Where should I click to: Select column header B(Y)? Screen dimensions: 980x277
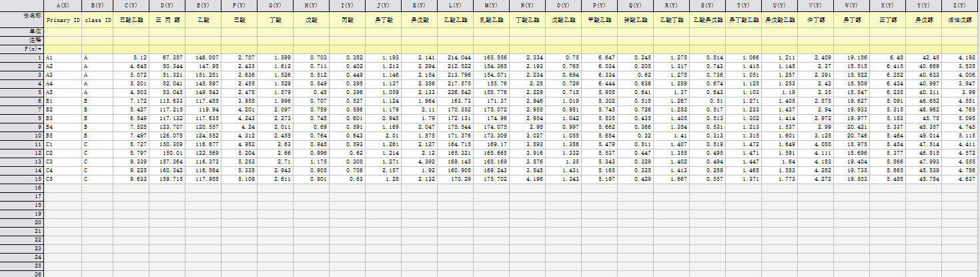(97, 5)
